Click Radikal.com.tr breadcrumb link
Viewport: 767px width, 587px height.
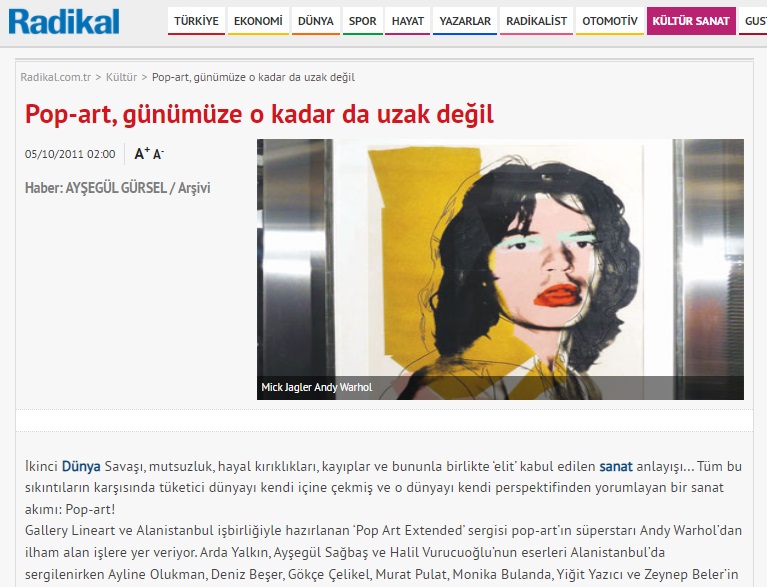56,77
